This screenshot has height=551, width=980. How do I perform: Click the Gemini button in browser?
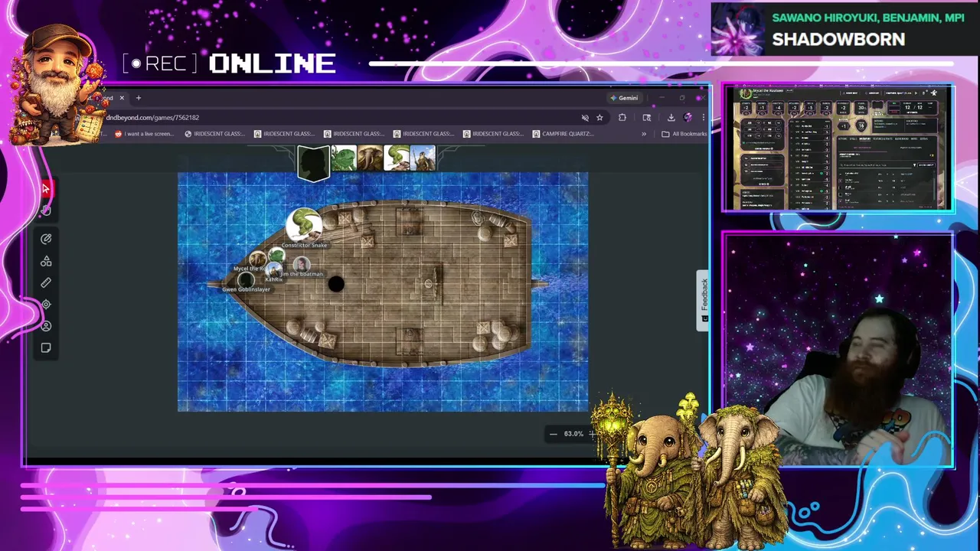[x=624, y=98]
